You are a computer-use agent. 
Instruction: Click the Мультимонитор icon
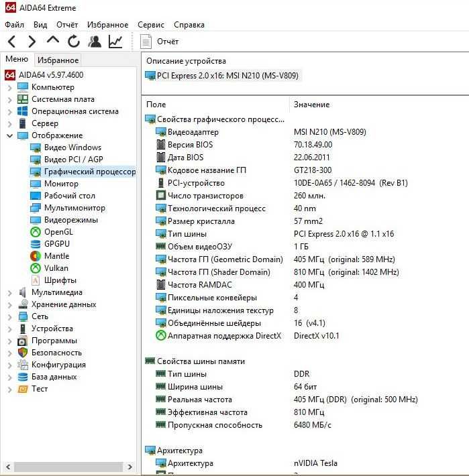(x=36, y=208)
